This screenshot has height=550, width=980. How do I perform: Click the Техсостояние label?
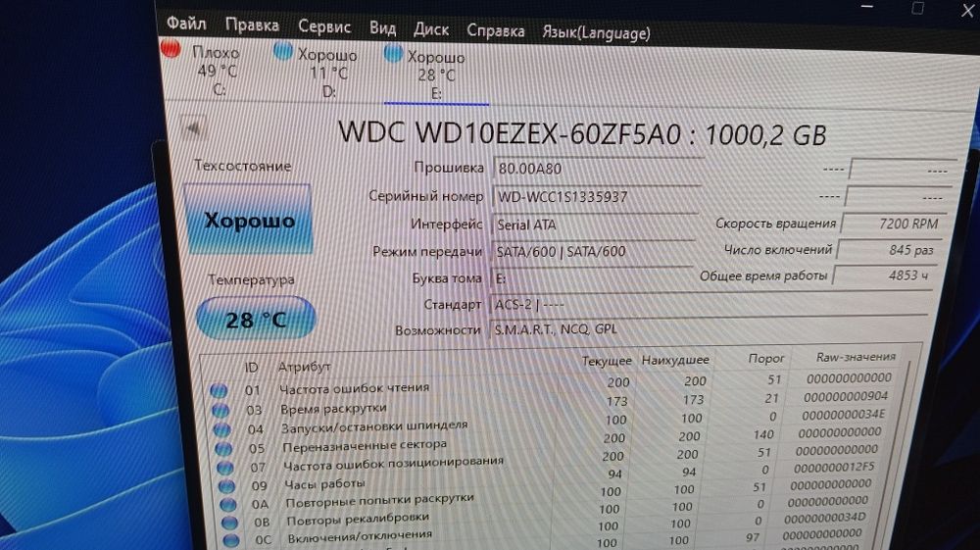[242, 166]
